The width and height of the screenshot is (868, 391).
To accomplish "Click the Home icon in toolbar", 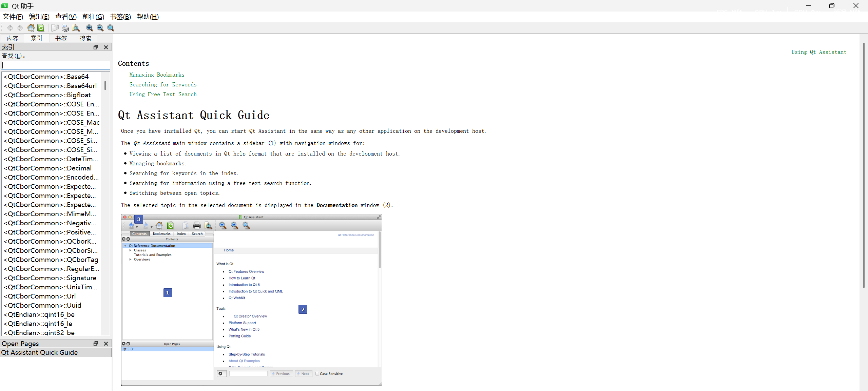I will 31,28.
